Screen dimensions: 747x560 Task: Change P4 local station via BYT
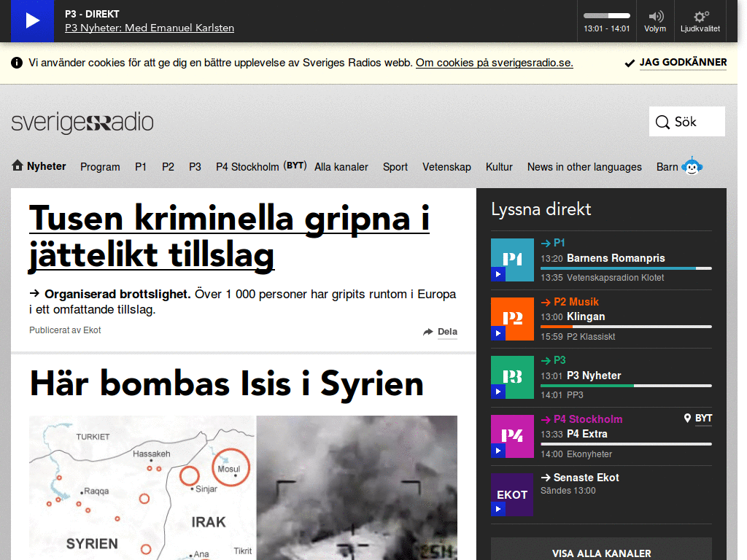tap(295, 166)
